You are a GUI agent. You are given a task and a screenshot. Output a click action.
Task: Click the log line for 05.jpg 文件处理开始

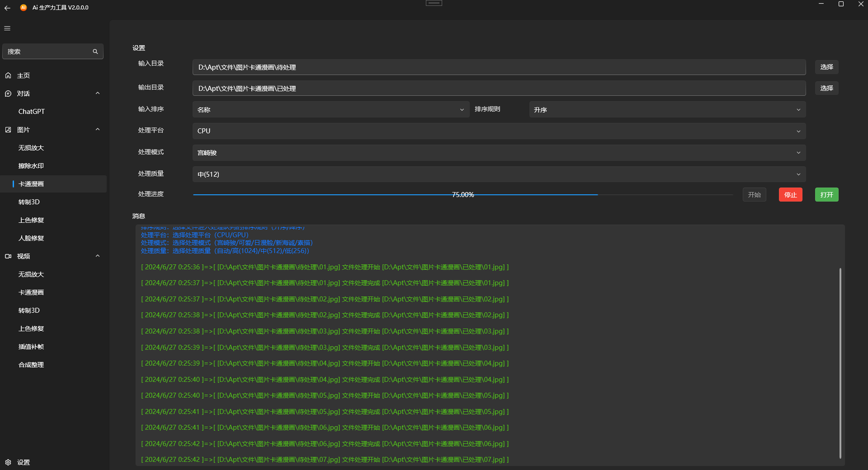click(325, 395)
